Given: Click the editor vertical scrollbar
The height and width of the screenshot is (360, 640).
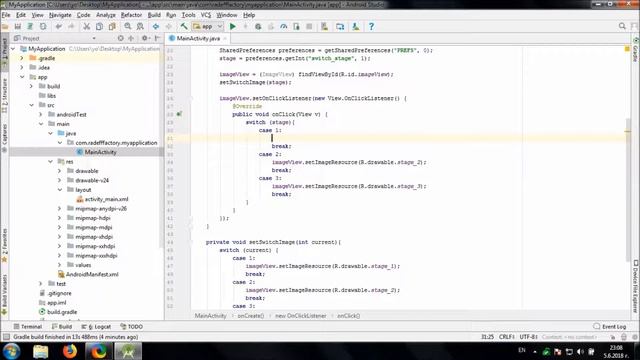Looking at the screenshot, I should tap(628, 190).
